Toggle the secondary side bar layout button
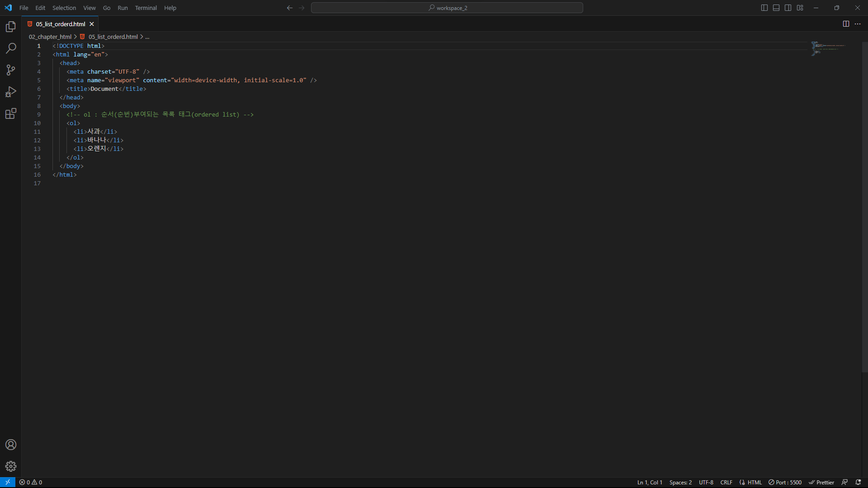 (788, 8)
